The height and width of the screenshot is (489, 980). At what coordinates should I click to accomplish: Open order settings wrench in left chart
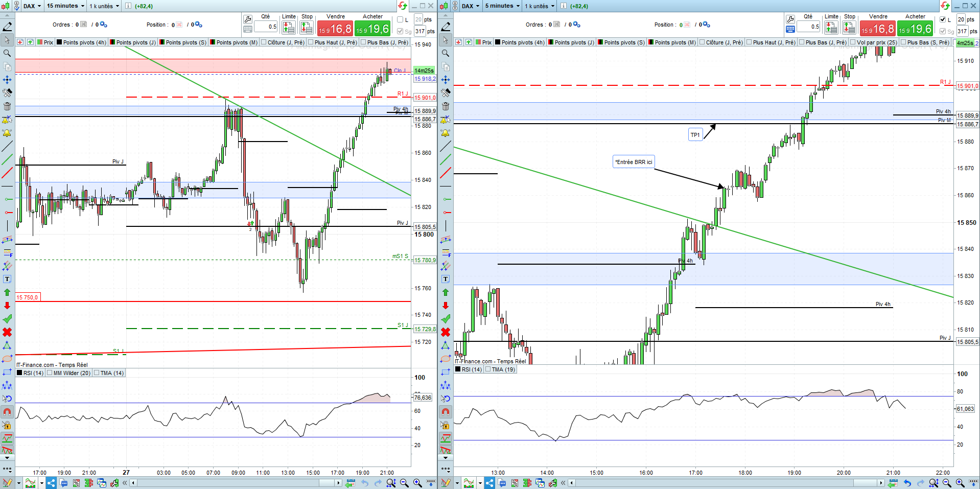[x=248, y=19]
